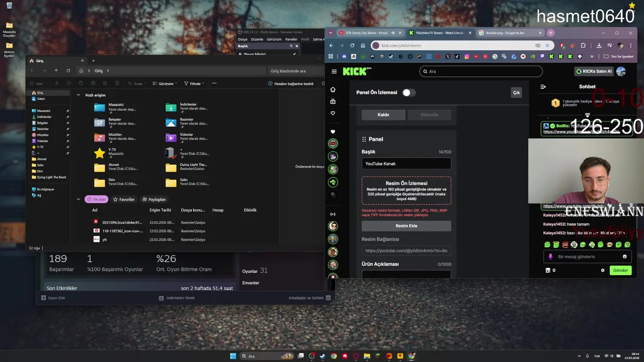This screenshot has height=362, width=644.
Task: Click the Resim Ekle button
Action: tap(406, 226)
